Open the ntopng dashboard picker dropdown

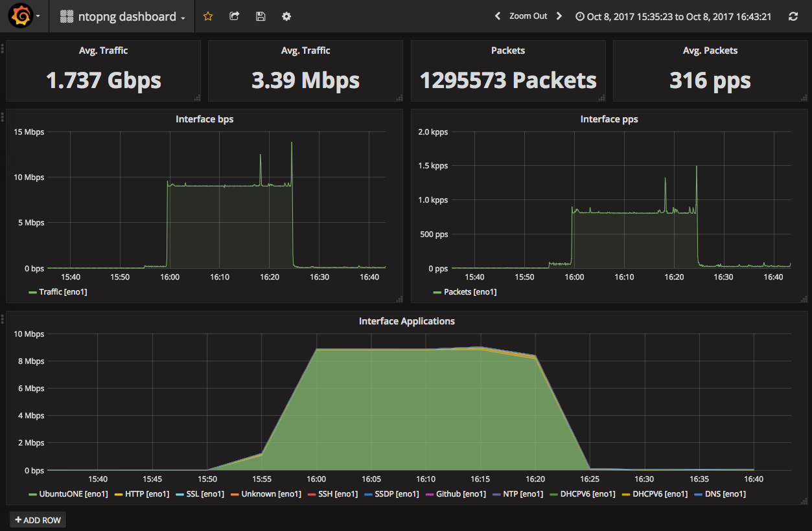click(x=122, y=17)
